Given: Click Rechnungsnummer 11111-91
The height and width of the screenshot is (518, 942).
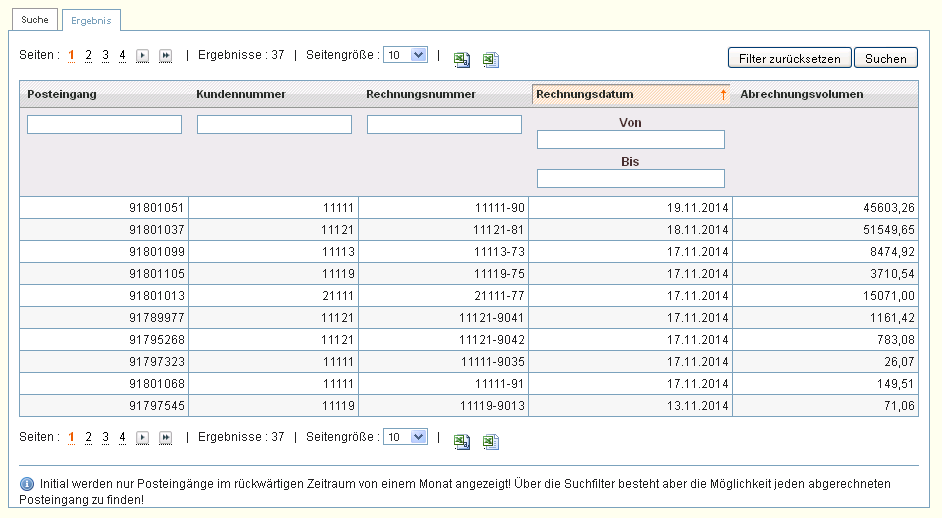Looking at the screenshot, I should coord(499,384).
